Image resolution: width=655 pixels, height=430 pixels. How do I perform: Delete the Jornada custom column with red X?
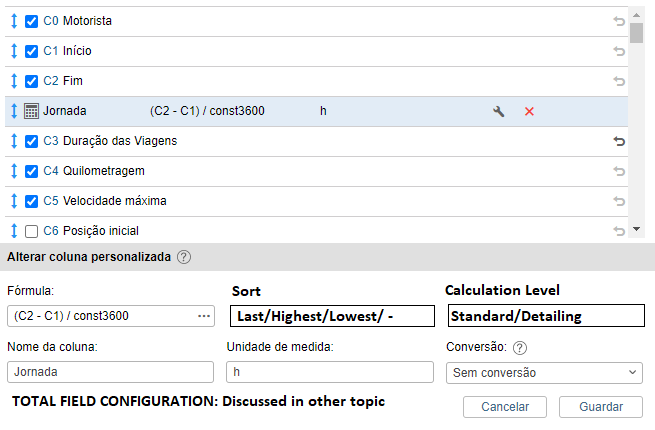[529, 111]
